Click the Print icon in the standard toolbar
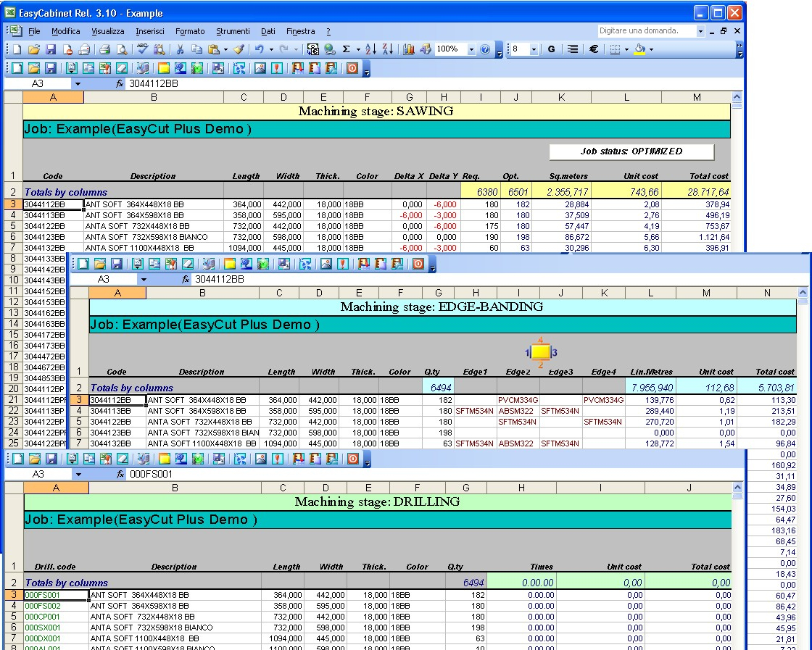 (x=104, y=49)
